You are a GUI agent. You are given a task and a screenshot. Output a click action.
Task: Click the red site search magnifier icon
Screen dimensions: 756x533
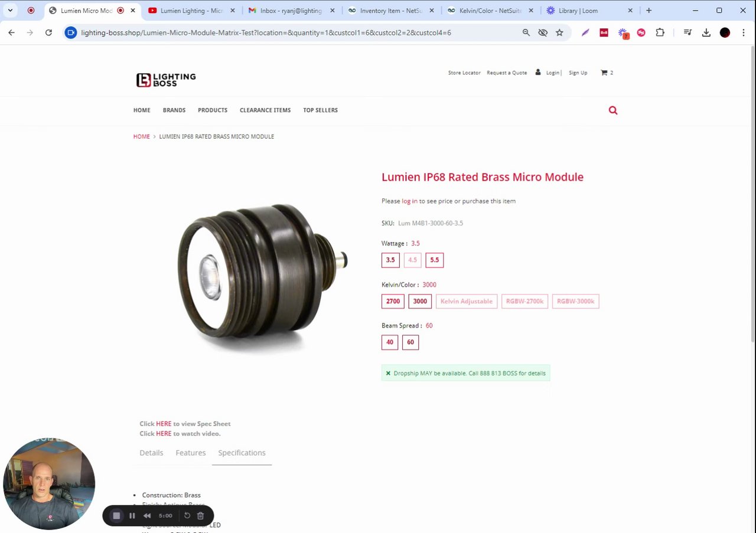pos(613,110)
